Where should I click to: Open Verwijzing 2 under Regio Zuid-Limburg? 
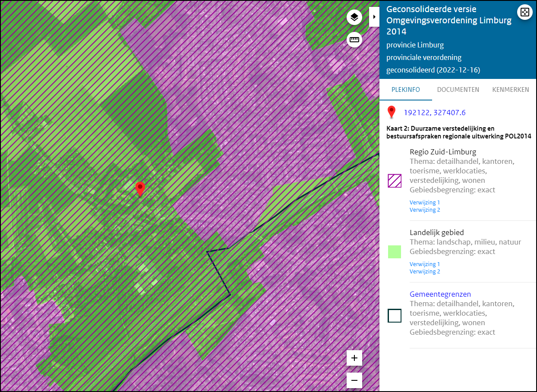click(425, 210)
